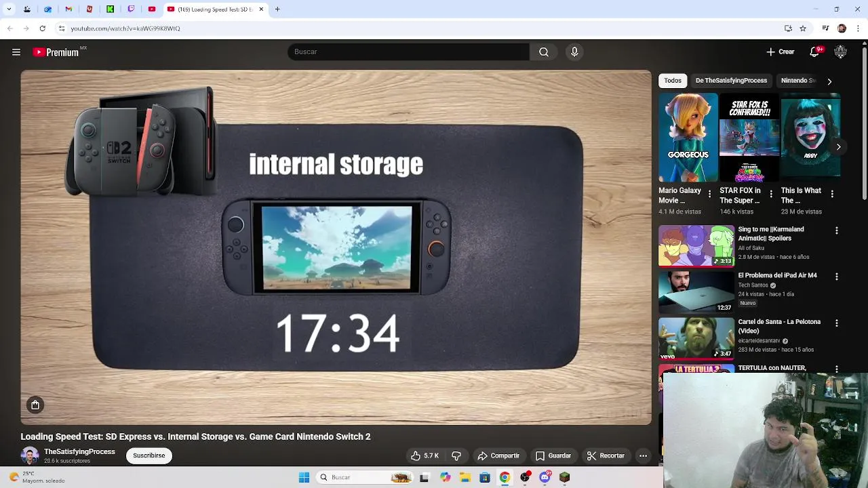The image size is (868, 488).
Task: Open the YouTube guide hamburger menu
Action: tap(16, 52)
